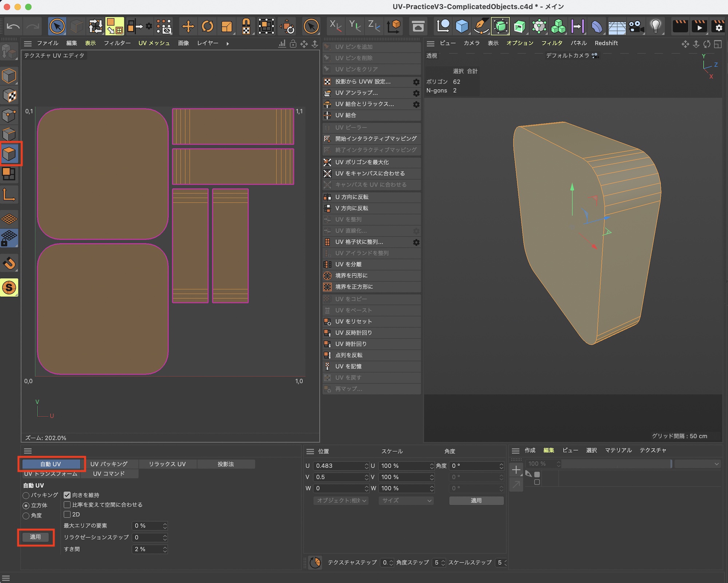Expand the overflow arrow after レイヤー menu
Viewport: 728px width, 583px height.
click(x=228, y=44)
